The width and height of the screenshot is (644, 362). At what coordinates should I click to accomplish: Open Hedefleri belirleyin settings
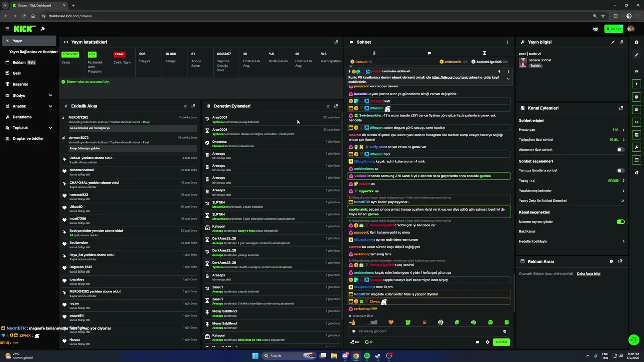pos(572,241)
